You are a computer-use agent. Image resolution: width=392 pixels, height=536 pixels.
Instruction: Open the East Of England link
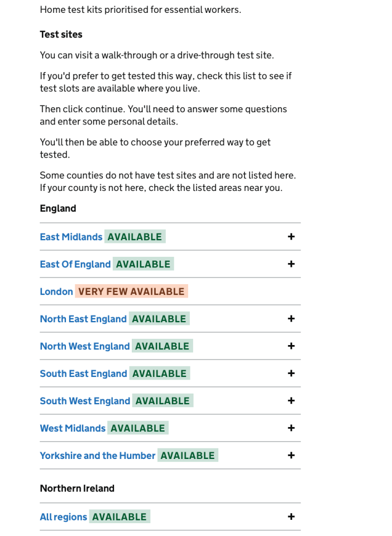(x=75, y=264)
